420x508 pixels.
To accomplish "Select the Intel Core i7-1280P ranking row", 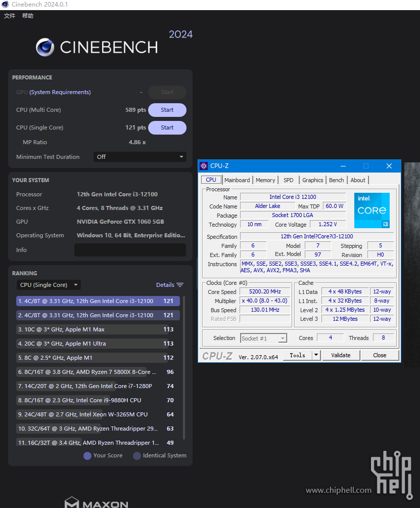I will (x=98, y=386).
